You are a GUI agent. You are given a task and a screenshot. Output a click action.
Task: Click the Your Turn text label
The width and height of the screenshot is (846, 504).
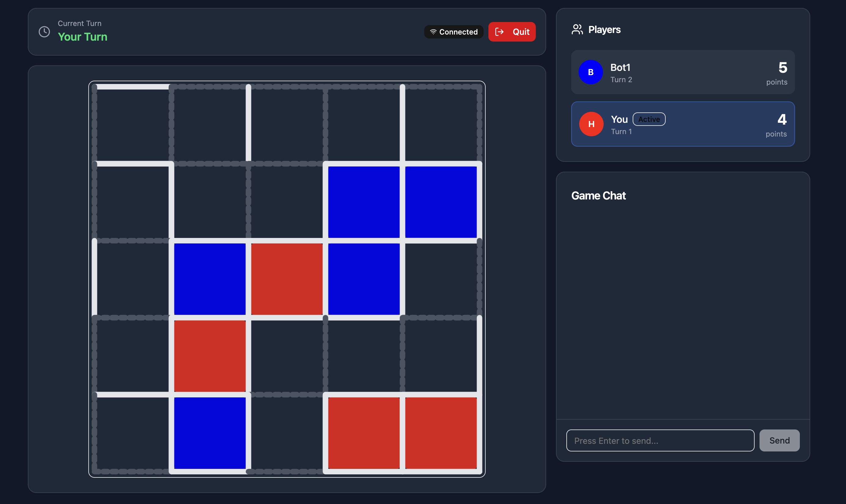pos(83,37)
